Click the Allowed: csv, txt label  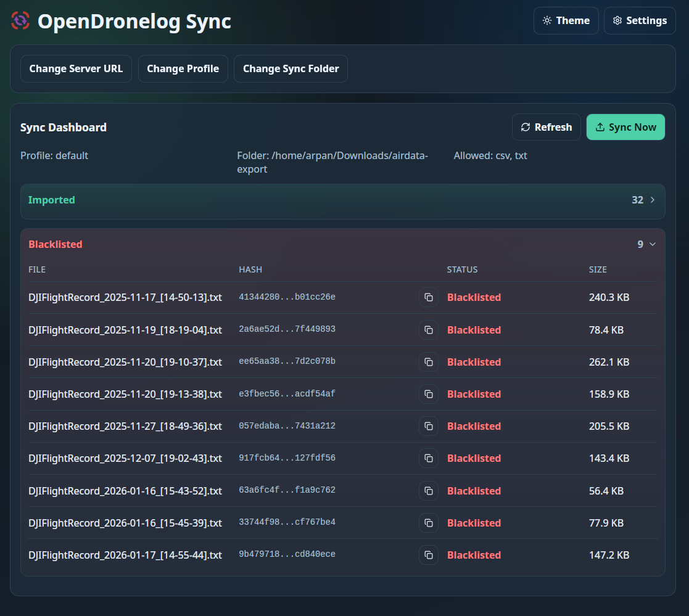pos(490,155)
